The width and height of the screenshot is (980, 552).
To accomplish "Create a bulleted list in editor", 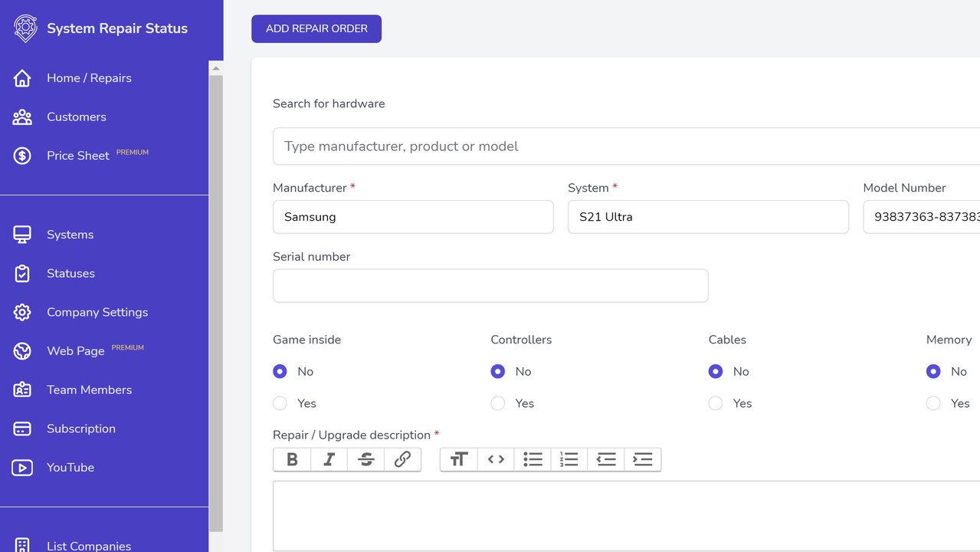I will (x=533, y=459).
